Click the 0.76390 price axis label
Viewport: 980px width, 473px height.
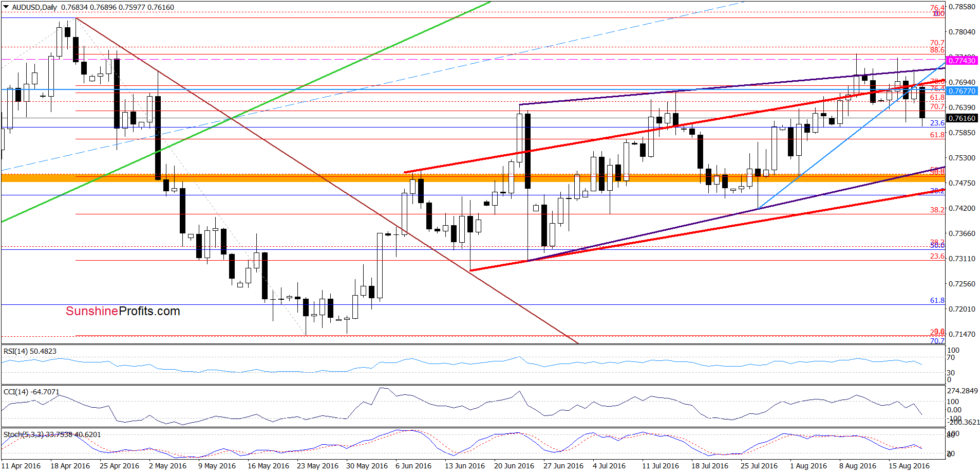(962, 107)
